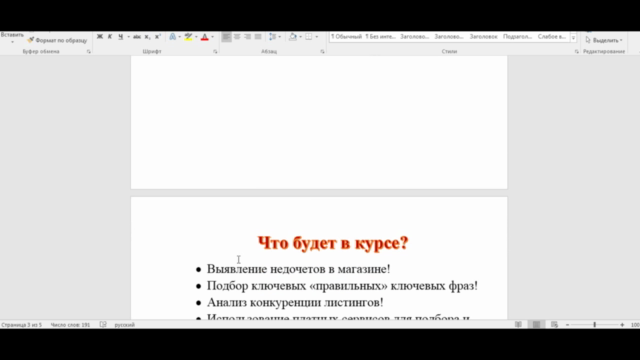Open the text effects dropdown arrow
The image size is (640, 360).
(x=180, y=37)
